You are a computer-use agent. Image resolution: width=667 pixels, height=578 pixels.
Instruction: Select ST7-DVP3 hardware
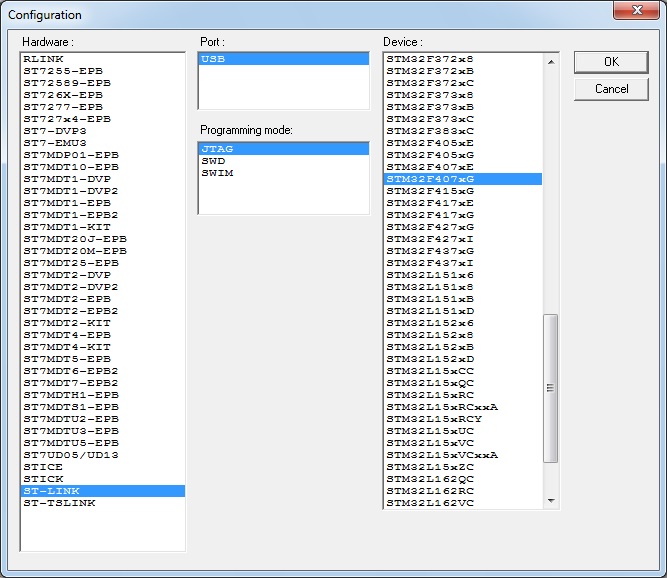(103, 131)
